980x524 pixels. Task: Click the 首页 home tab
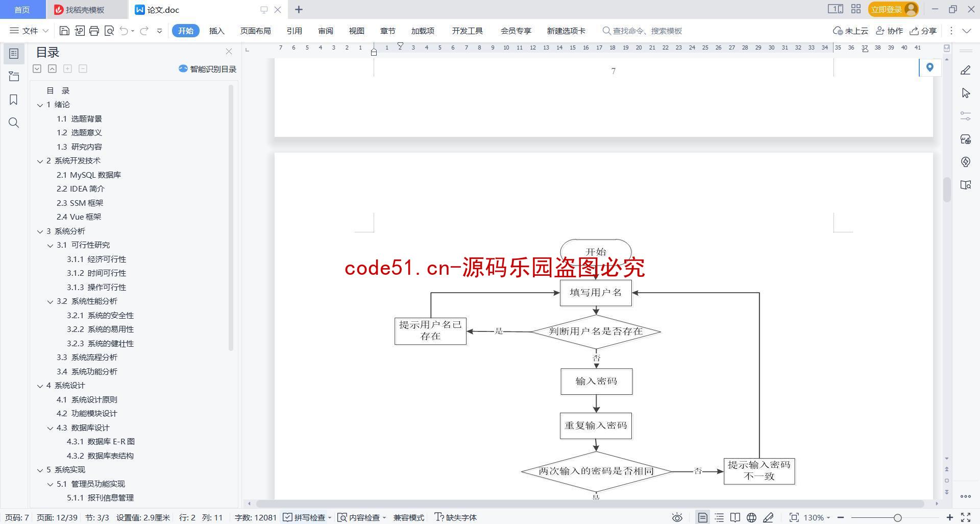click(21, 10)
